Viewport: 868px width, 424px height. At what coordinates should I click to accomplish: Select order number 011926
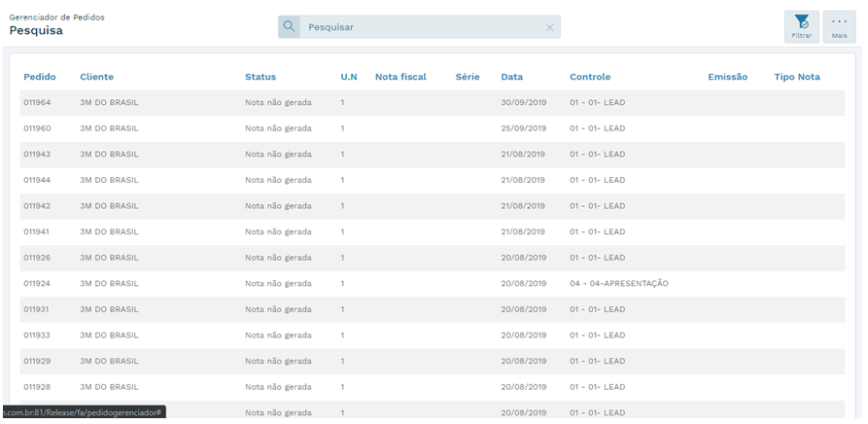tap(37, 258)
